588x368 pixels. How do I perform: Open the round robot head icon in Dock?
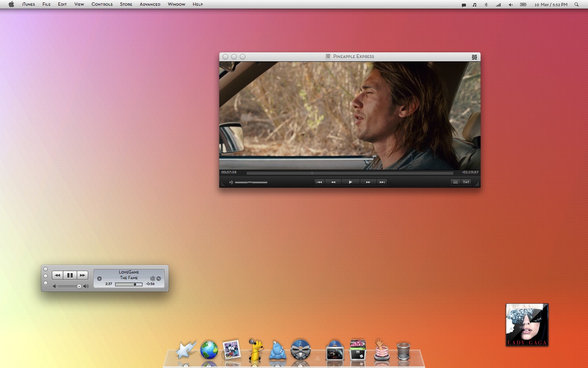[x=301, y=350]
